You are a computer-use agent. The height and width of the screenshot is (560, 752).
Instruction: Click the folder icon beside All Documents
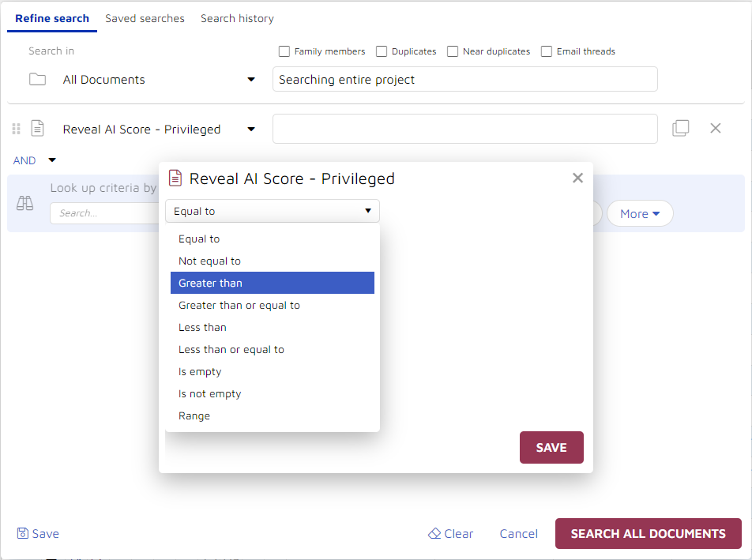pos(37,79)
